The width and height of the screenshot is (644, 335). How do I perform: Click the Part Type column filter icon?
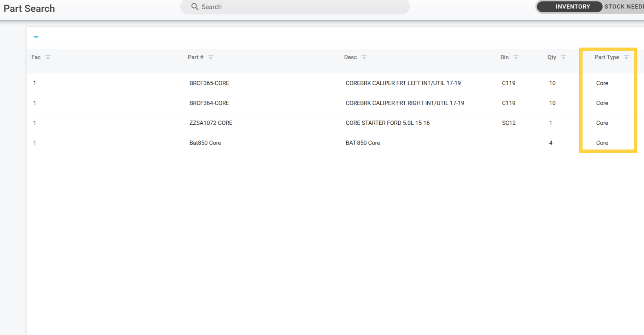[626, 57]
